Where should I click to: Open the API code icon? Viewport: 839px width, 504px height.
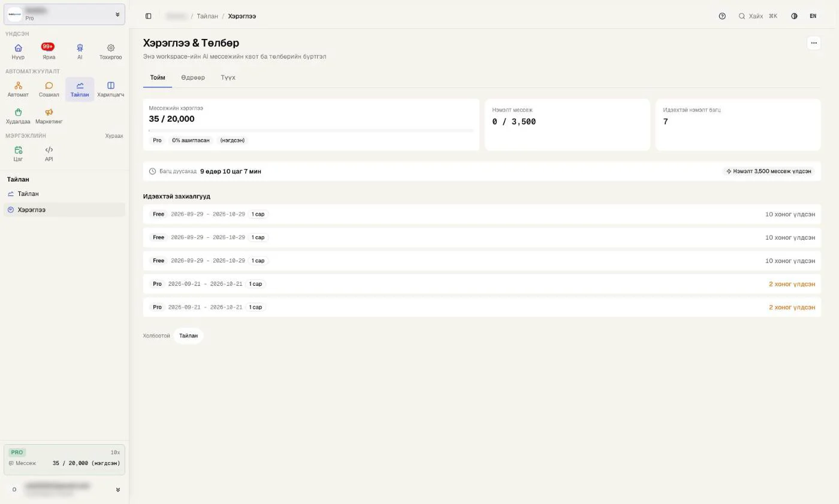[49, 154]
